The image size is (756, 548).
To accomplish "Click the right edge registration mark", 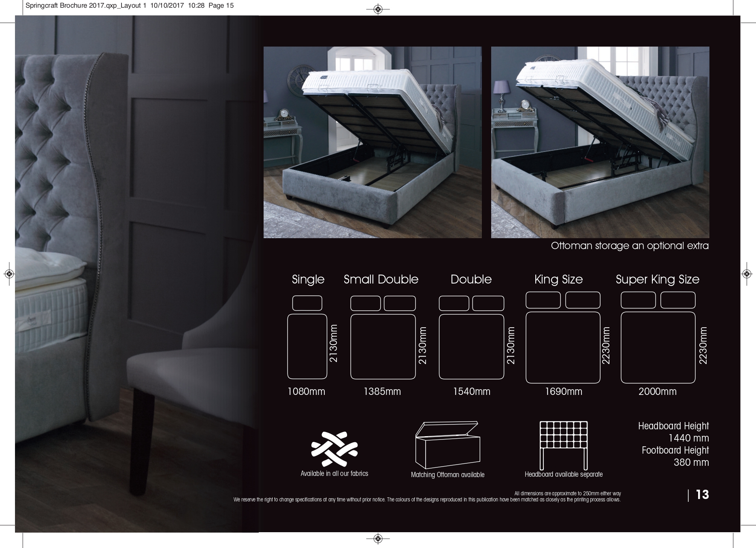I will click(747, 274).
